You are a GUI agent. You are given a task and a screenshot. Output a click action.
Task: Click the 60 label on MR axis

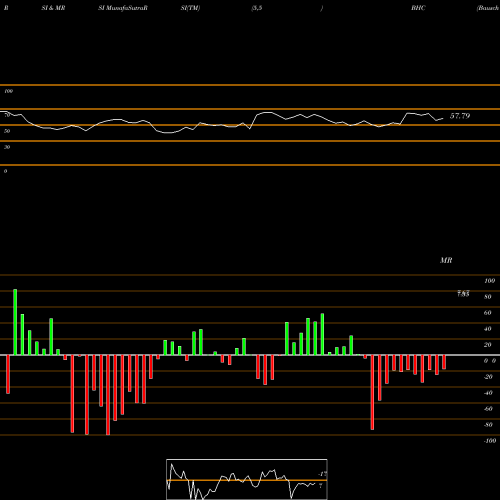pos(488,313)
